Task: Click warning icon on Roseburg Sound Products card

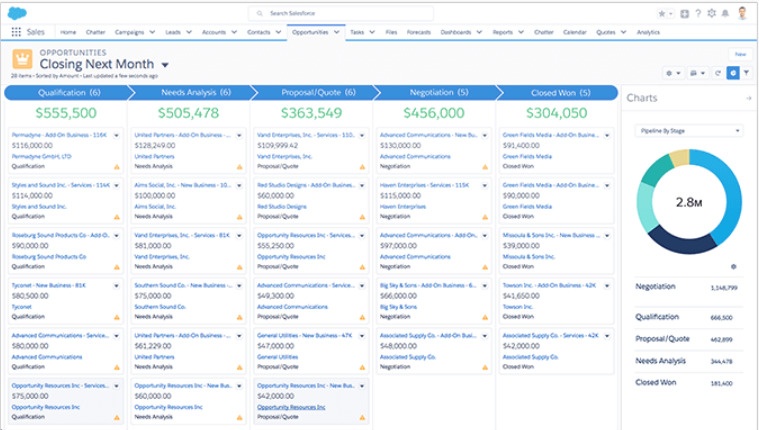Action: (x=117, y=267)
